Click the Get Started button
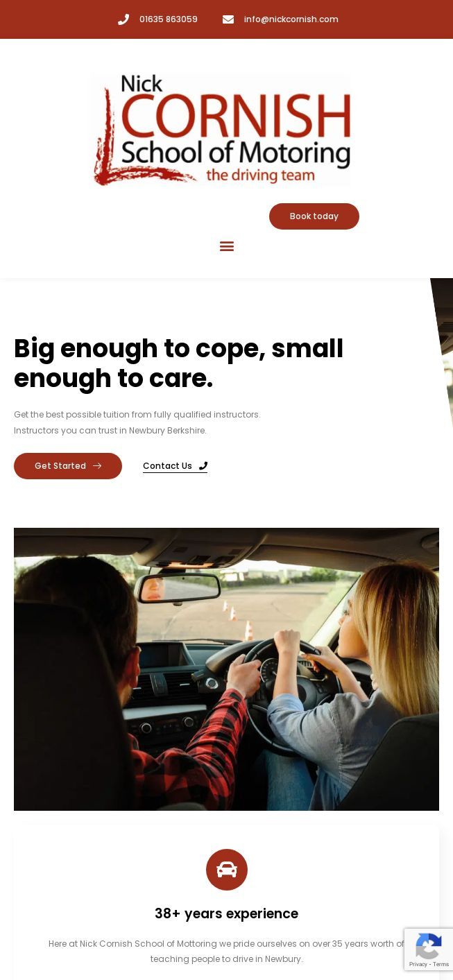 click(68, 466)
